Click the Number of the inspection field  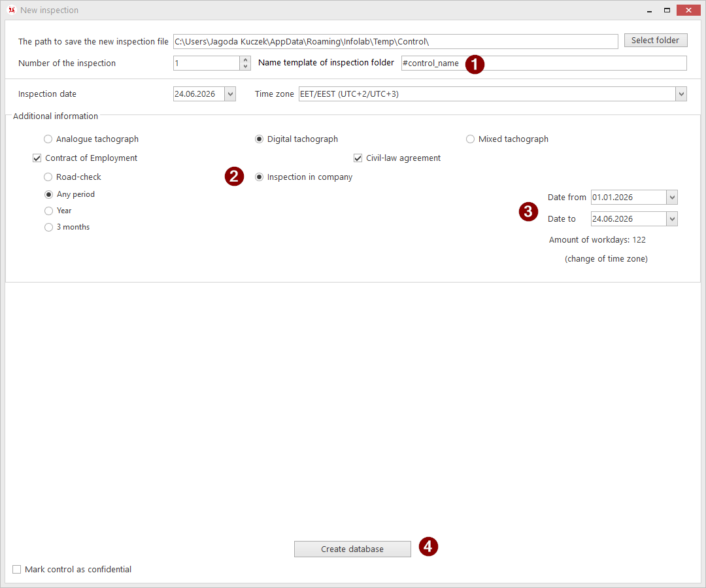click(x=206, y=63)
